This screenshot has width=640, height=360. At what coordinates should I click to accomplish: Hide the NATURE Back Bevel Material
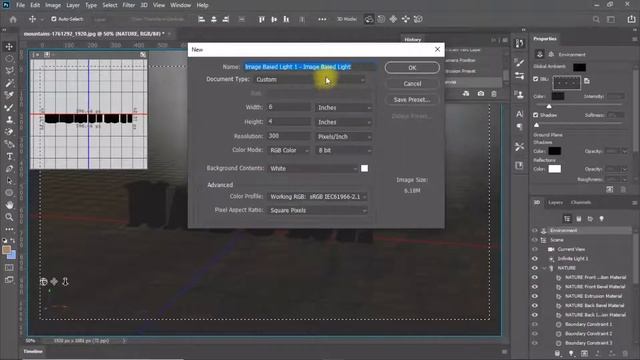[x=535, y=306]
